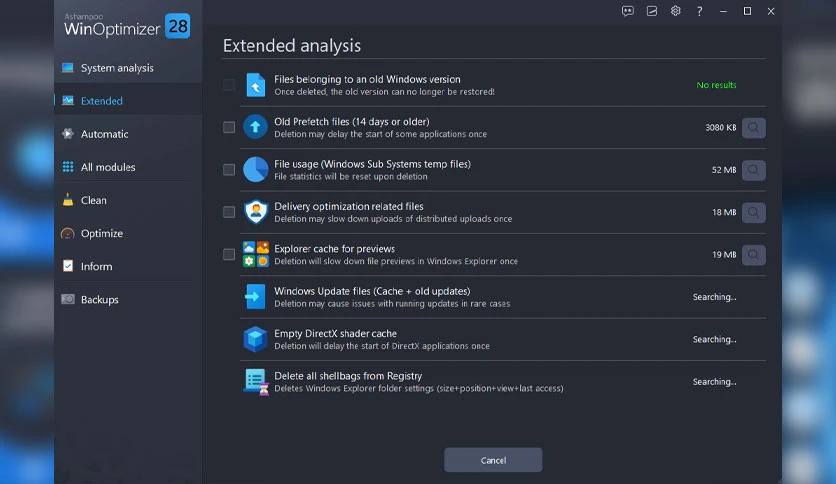This screenshot has height=484, width=836.
Task: Click the Windows Update files arrow icon
Action: tap(255, 296)
